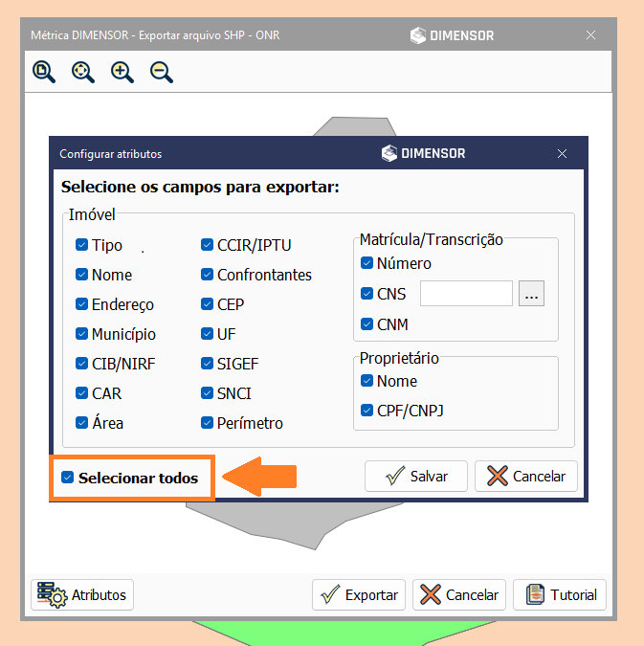The height and width of the screenshot is (646, 644).
Task: Click inside the CNS text field
Action: [466, 294]
